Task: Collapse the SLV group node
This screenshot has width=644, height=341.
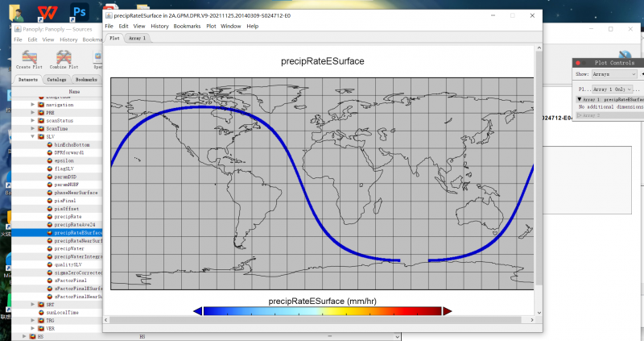Action: pyautogui.click(x=32, y=136)
